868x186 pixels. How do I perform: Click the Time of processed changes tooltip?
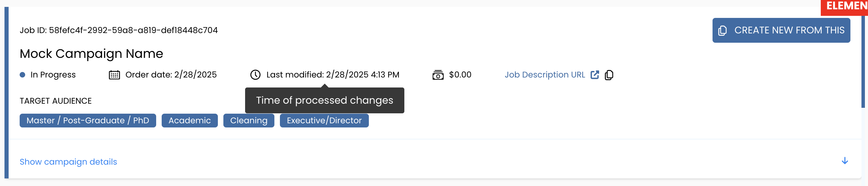pyautogui.click(x=324, y=100)
